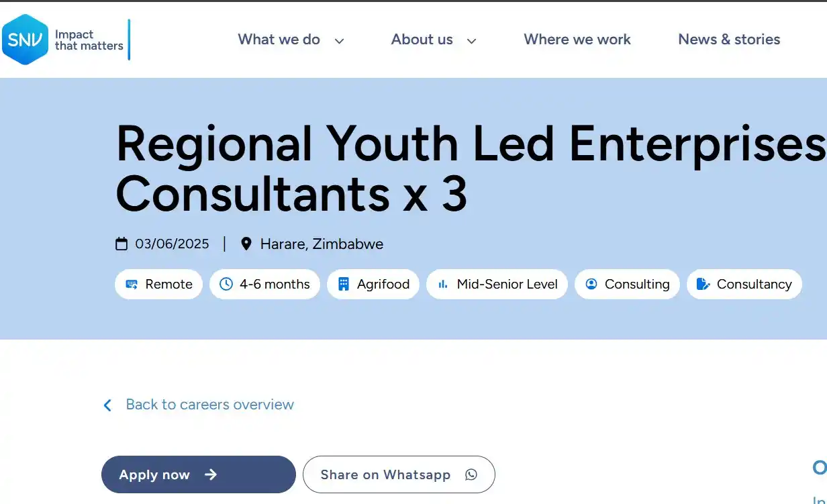Click the Share on Whatsapp button
Image resolution: width=827 pixels, height=504 pixels.
[x=399, y=474]
